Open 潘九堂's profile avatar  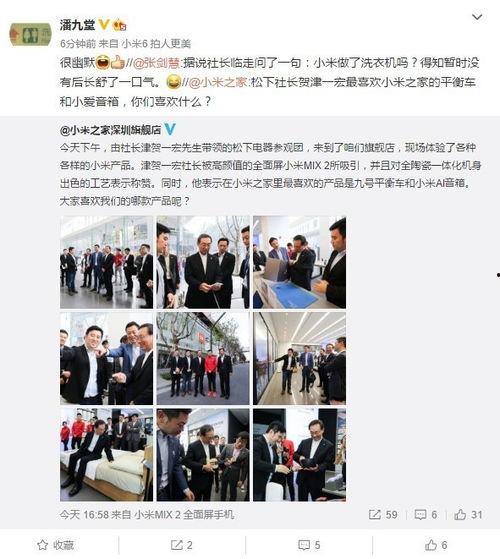30,35
